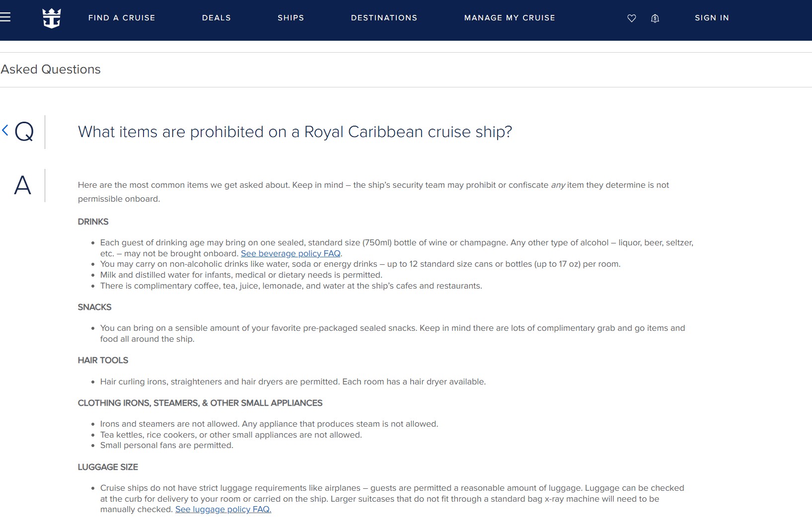The height and width of the screenshot is (527, 812).
Task: Open Manage My Cruise
Action: 510,18
